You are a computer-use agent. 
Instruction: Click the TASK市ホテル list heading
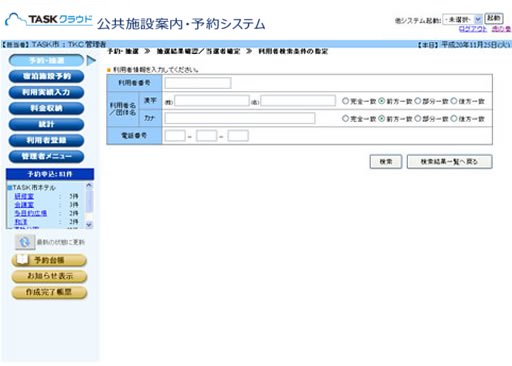(34, 188)
